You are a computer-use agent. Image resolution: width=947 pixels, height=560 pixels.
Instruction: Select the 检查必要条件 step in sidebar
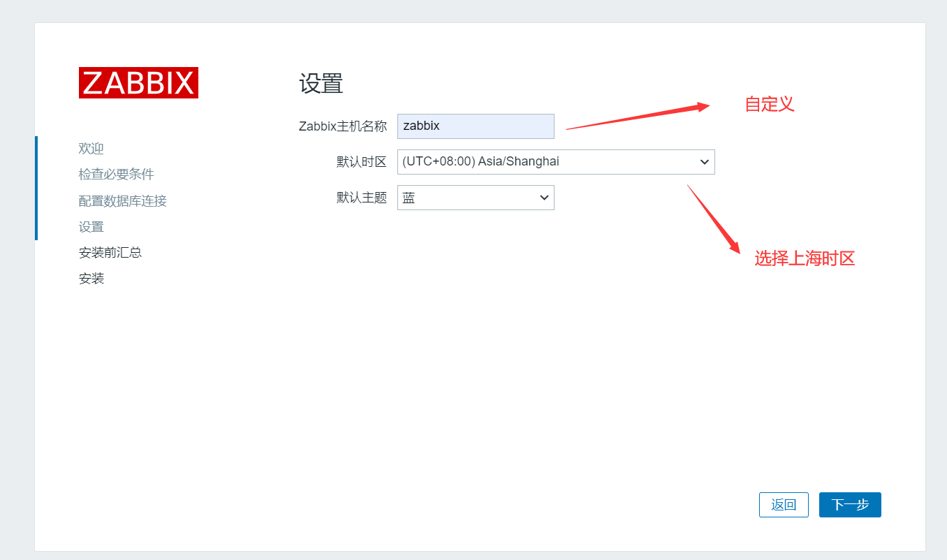click(x=117, y=175)
